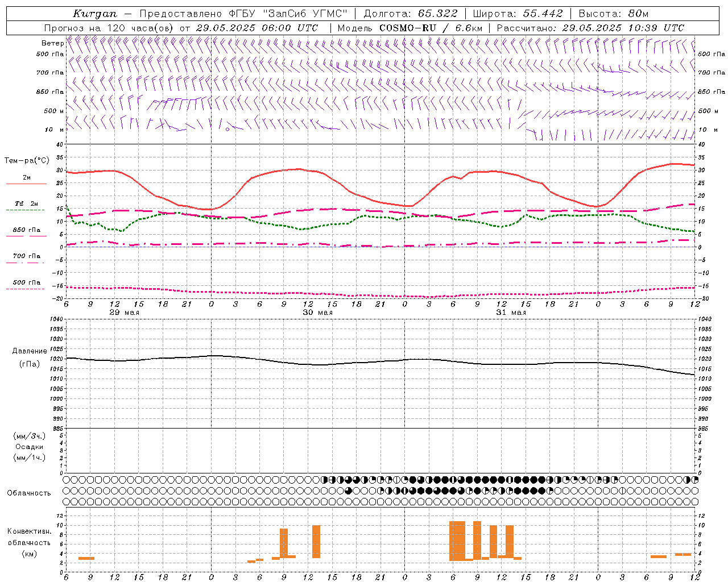Select the "Долгота: 65.322" header text
The width and height of the screenshot is (728, 582).
[411, 14]
